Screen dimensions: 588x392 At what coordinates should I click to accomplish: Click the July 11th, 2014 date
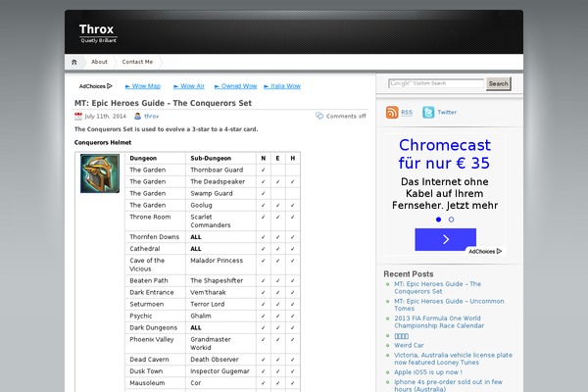coord(106,117)
